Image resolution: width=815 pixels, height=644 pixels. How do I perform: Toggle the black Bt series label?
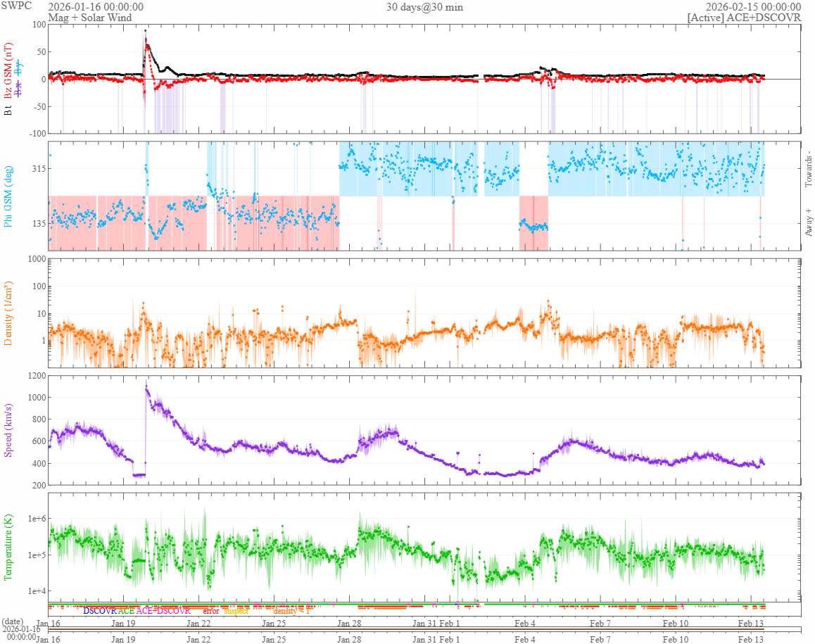(8, 111)
